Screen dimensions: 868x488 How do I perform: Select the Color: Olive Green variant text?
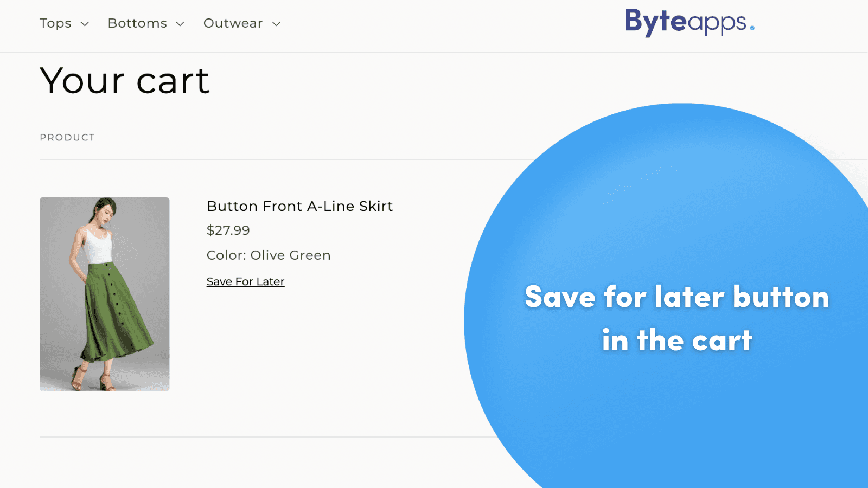click(269, 255)
